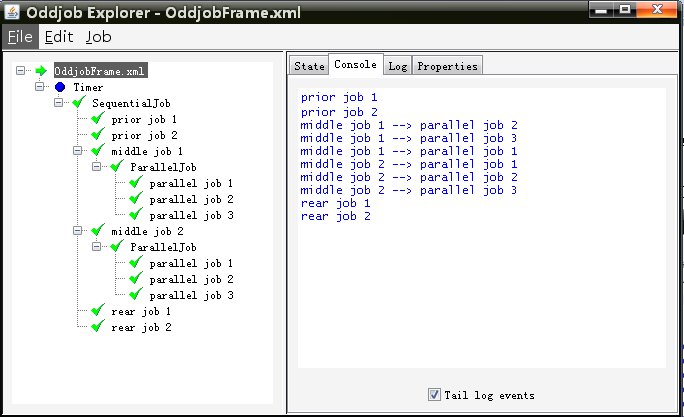The image size is (684, 417).
Task: Open the Edit menu
Action: 59,37
